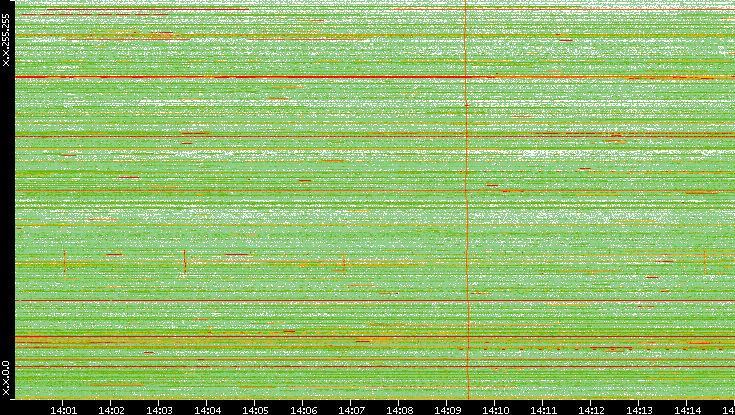Viewport: 735px width, 415px height.
Task: Click the 14:04 time axis label
Action: click(207, 410)
